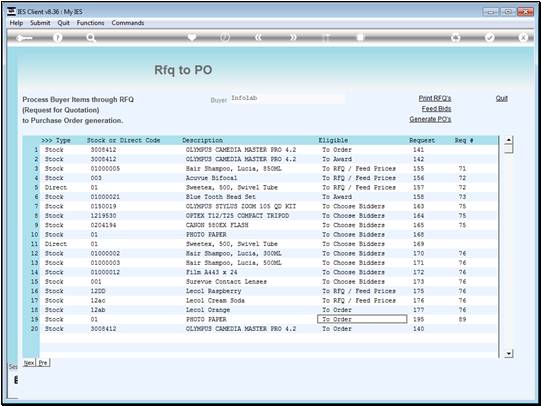Click stock code 01000021

(x=105, y=197)
